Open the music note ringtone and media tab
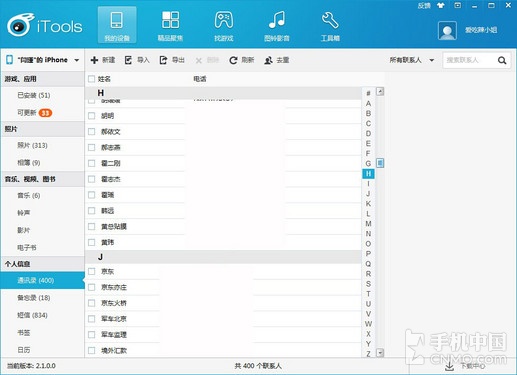The image size is (517, 375). tap(277, 25)
